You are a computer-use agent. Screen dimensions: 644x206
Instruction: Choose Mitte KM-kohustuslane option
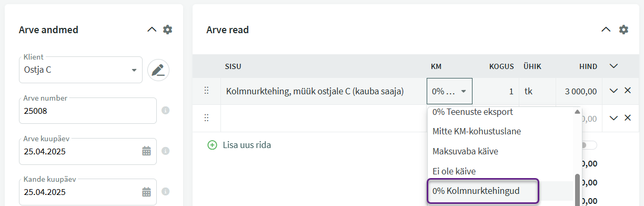tap(477, 131)
